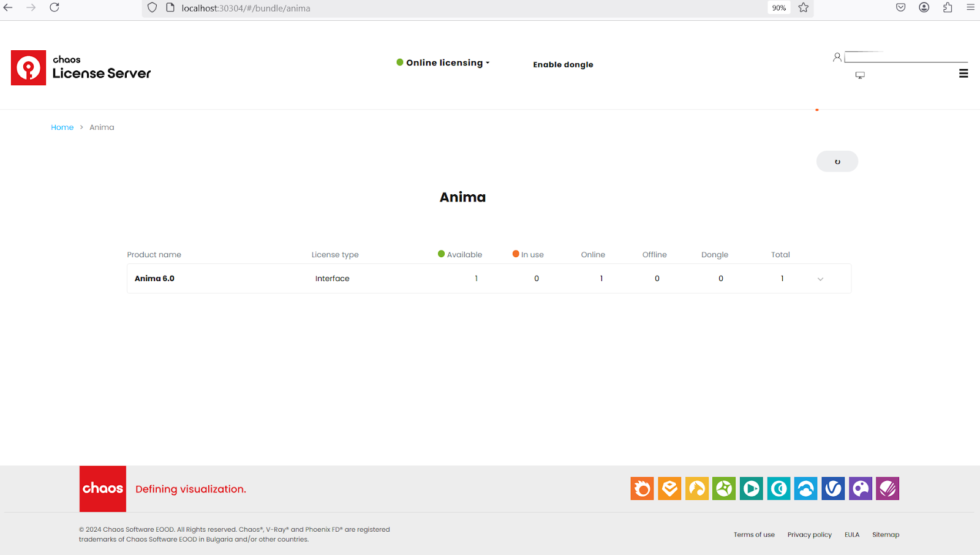The height and width of the screenshot is (555, 980).
Task: Bookmark this page with the star icon
Action: point(804,8)
